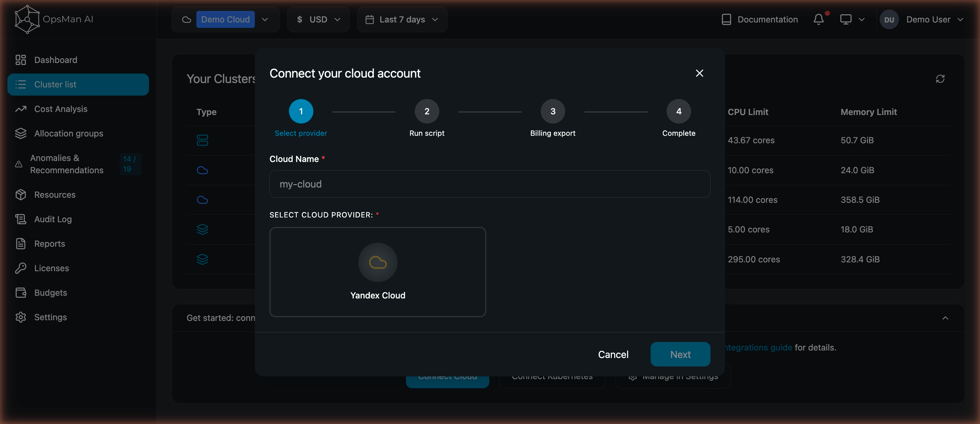
Task: Open the Reports page
Action: [x=78, y=244]
